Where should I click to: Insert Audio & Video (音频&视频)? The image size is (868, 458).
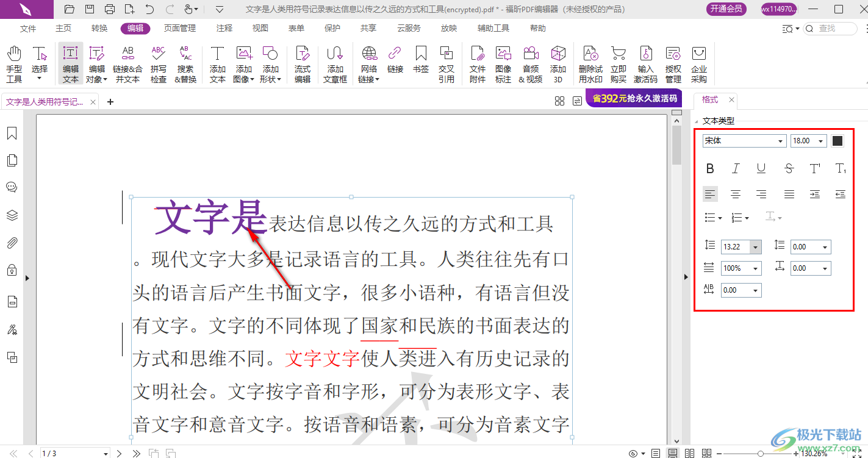click(531, 64)
